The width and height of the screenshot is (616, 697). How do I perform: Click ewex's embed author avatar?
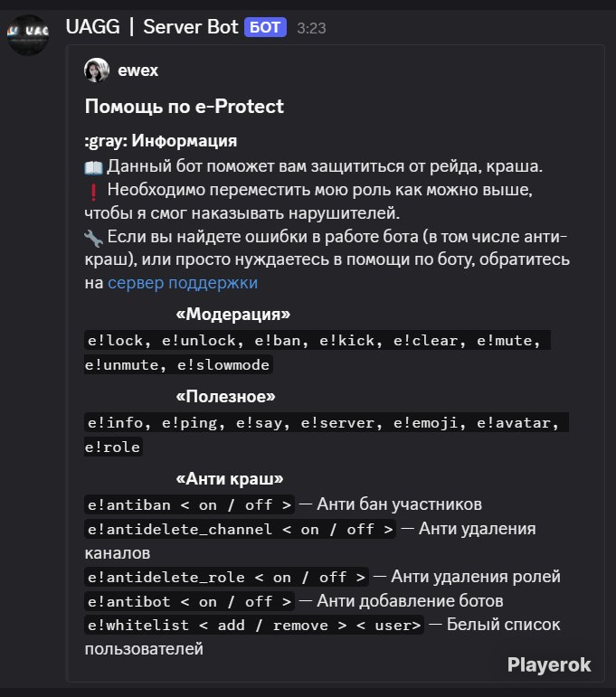coord(97,71)
